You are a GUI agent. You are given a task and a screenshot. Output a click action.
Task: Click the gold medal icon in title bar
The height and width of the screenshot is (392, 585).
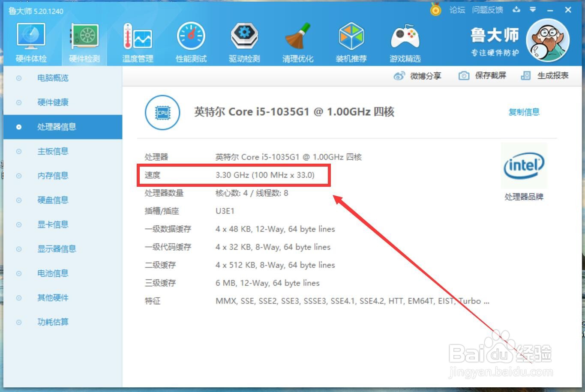(x=435, y=9)
